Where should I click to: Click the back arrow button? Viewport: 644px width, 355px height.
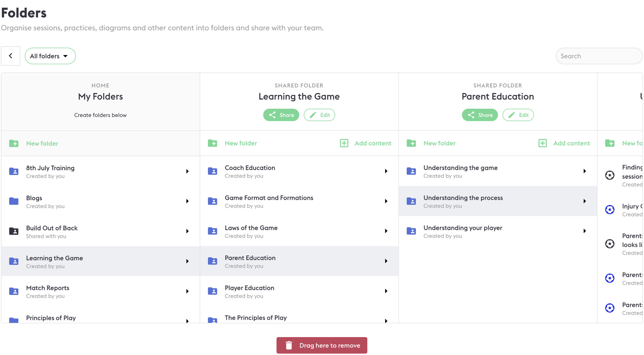click(10, 56)
